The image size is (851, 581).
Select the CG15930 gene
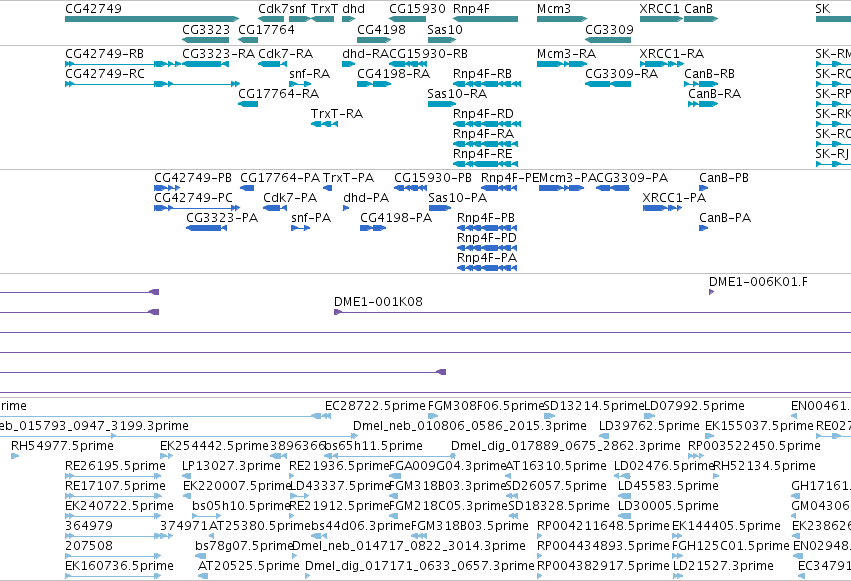407,19
